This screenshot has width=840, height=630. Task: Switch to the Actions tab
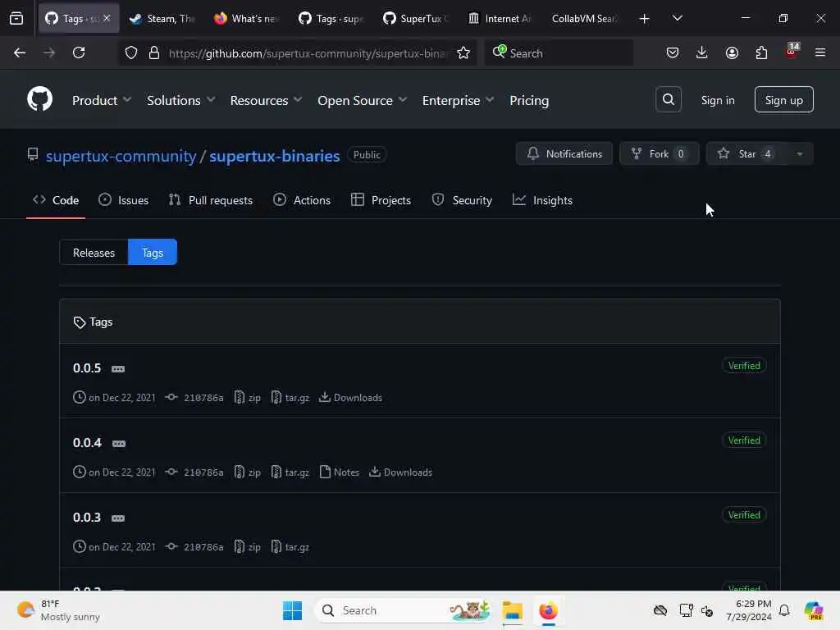[x=302, y=200]
